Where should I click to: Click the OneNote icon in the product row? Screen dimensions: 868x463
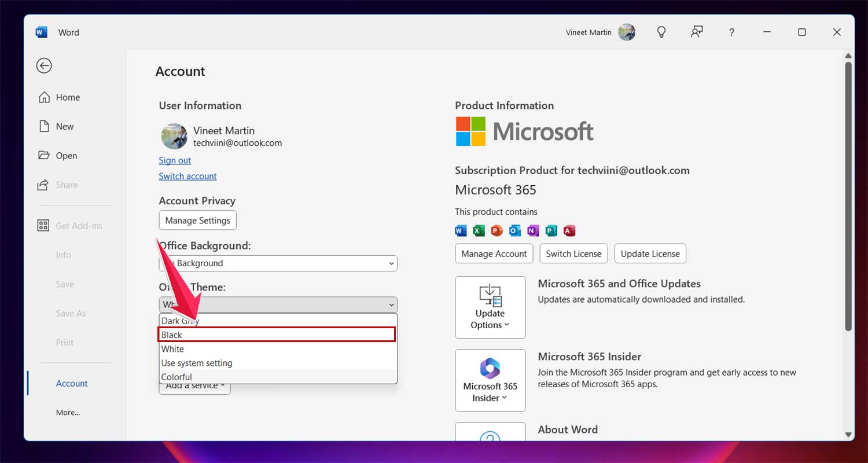pos(533,230)
